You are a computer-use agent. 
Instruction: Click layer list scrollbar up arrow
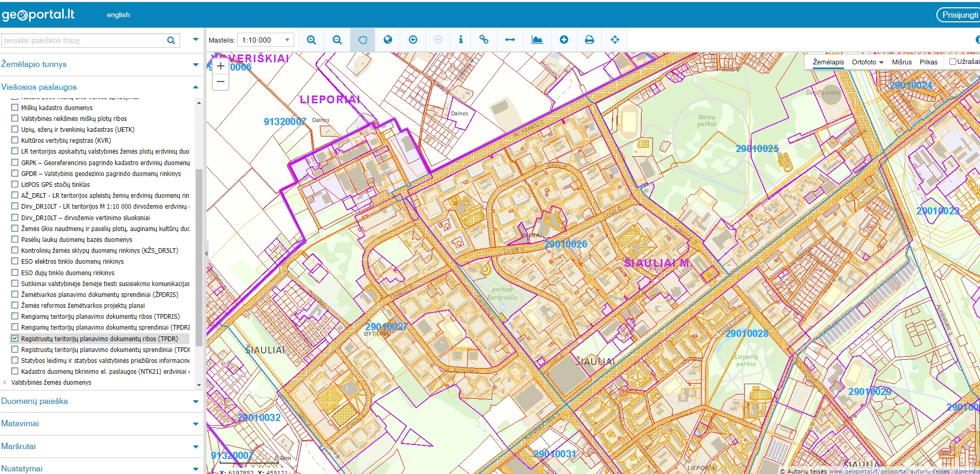click(199, 103)
